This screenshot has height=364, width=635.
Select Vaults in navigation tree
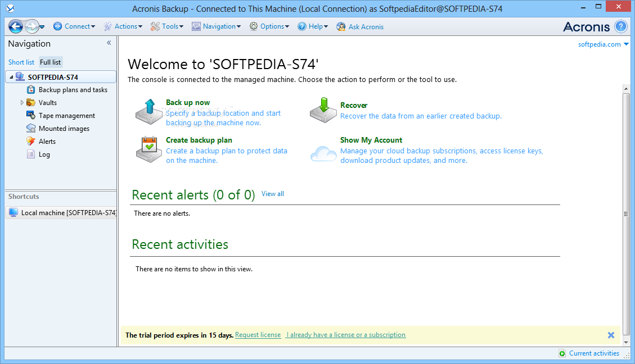(48, 103)
